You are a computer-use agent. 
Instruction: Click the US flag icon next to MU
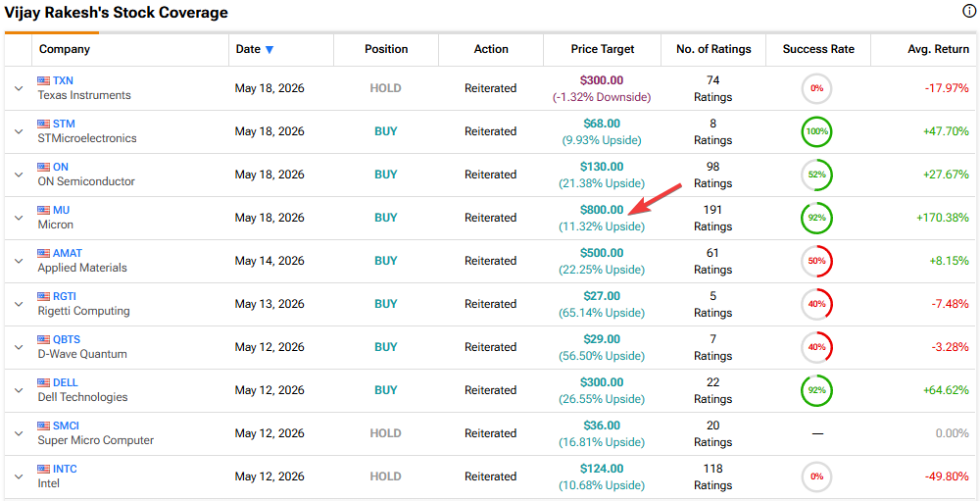pyautogui.click(x=43, y=210)
